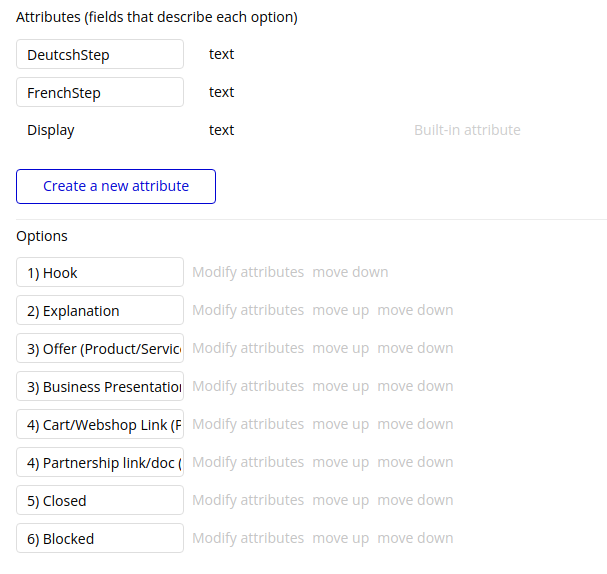Modify attributes of the Hook option
The image size is (607, 574).
(248, 272)
